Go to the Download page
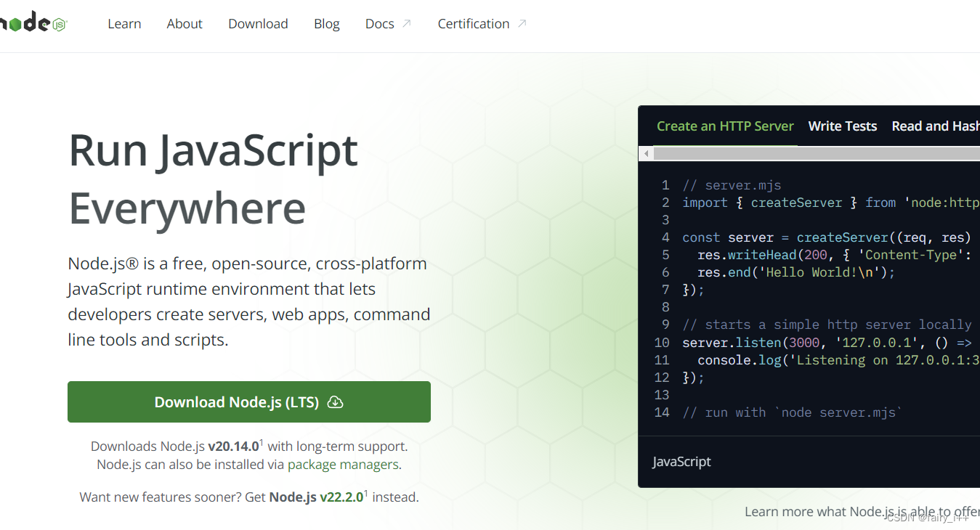Image resolution: width=980 pixels, height=530 pixels. 258,24
